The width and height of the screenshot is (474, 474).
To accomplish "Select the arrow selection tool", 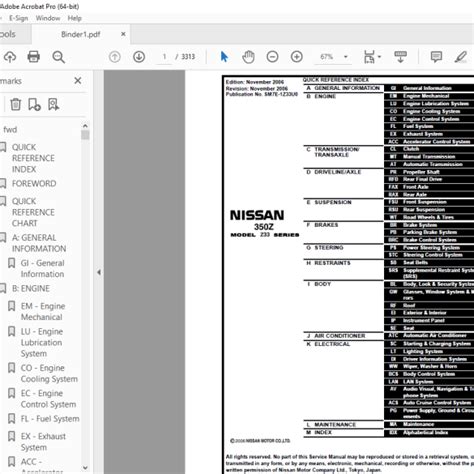I will [x=224, y=57].
